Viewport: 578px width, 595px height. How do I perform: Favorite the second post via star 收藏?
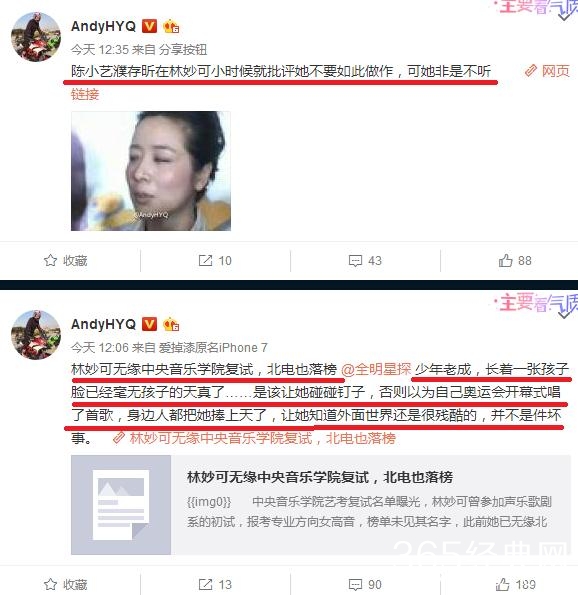pyautogui.click(x=65, y=584)
